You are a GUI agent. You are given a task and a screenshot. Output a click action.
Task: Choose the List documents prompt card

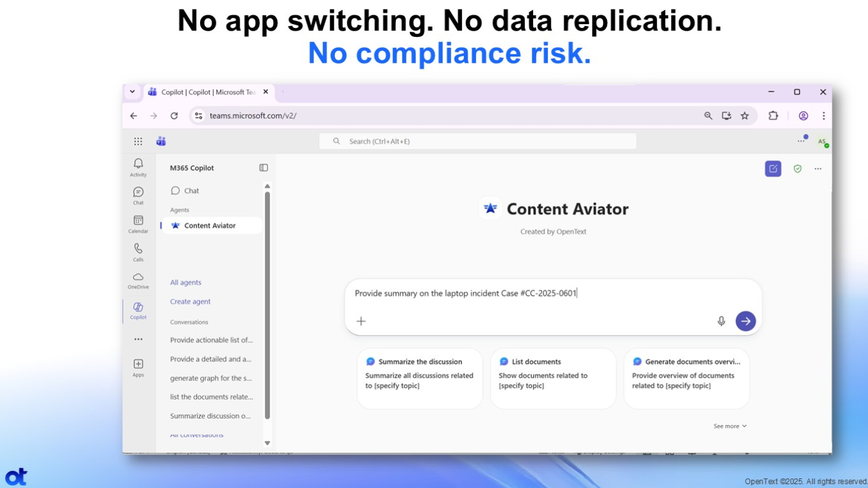(x=553, y=378)
